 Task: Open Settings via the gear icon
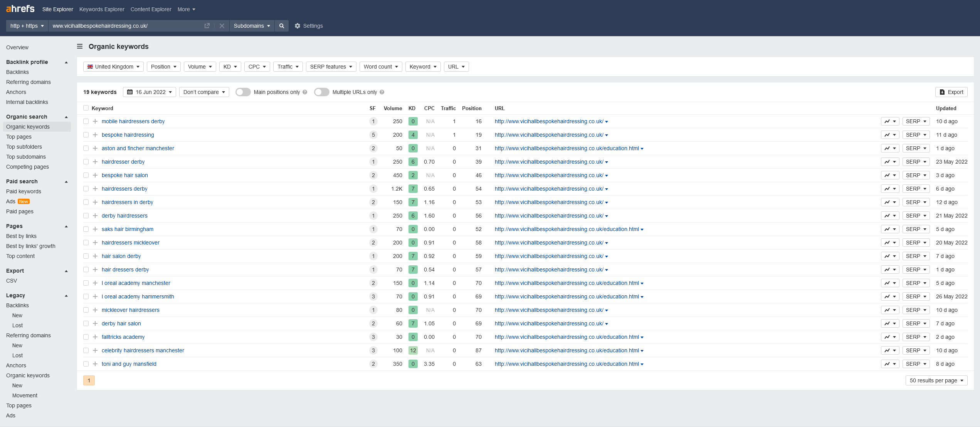coord(298,26)
